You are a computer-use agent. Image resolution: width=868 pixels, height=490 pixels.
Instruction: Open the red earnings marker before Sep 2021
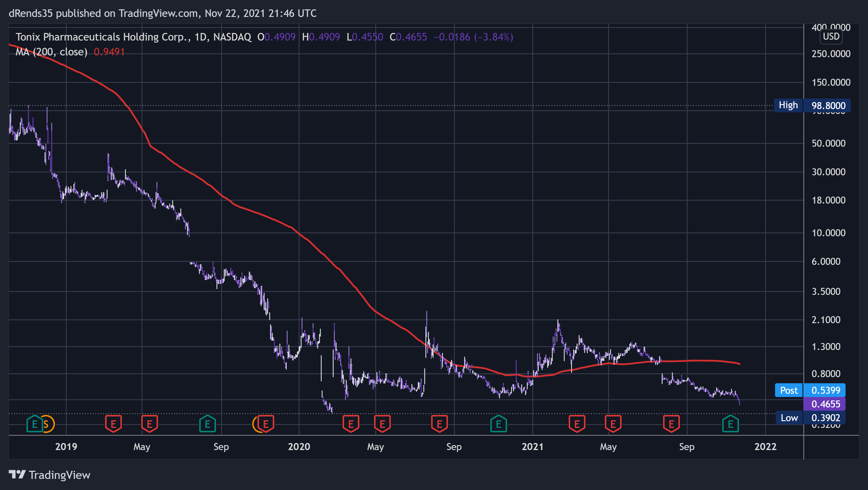tap(671, 424)
